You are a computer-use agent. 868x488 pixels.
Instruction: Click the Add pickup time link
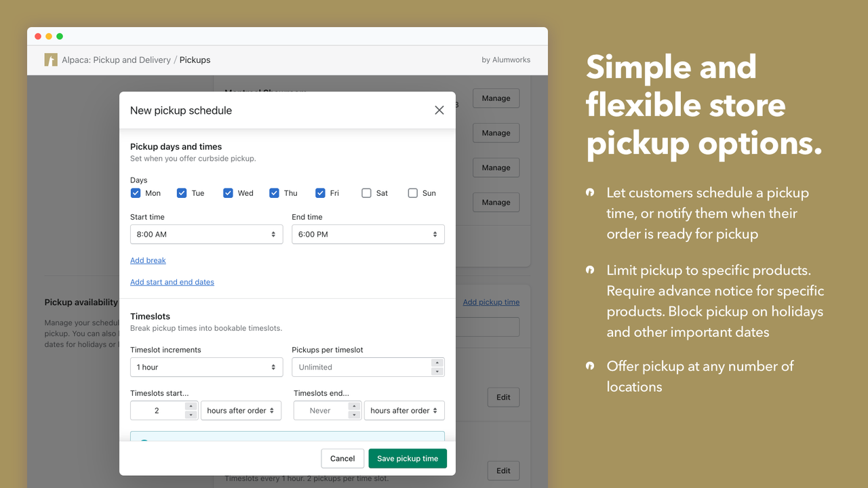coord(491,302)
